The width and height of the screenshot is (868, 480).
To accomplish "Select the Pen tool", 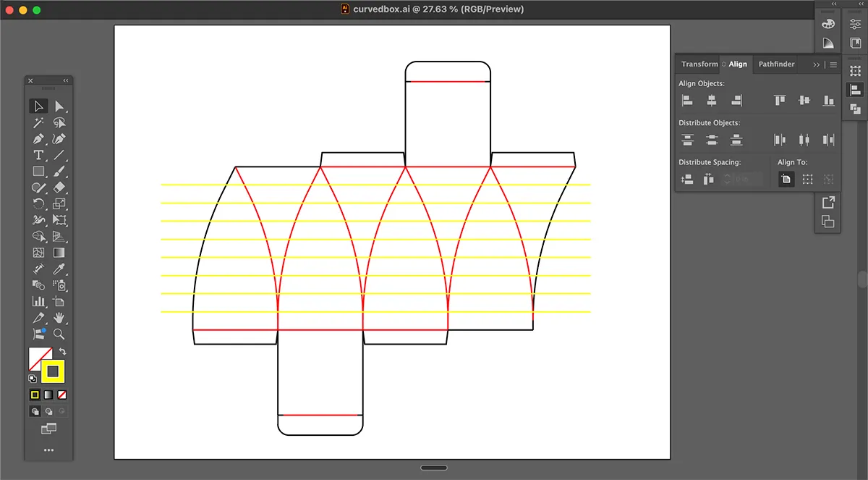I will [39, 139].
